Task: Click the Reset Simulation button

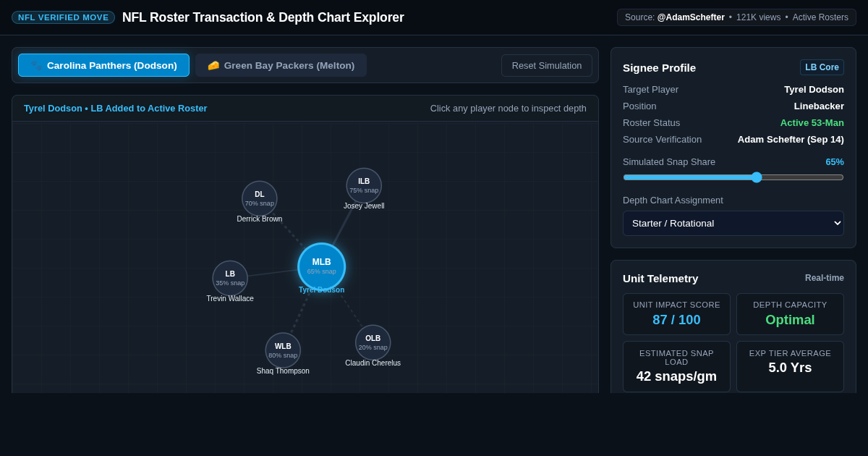Action: (547, 65)
